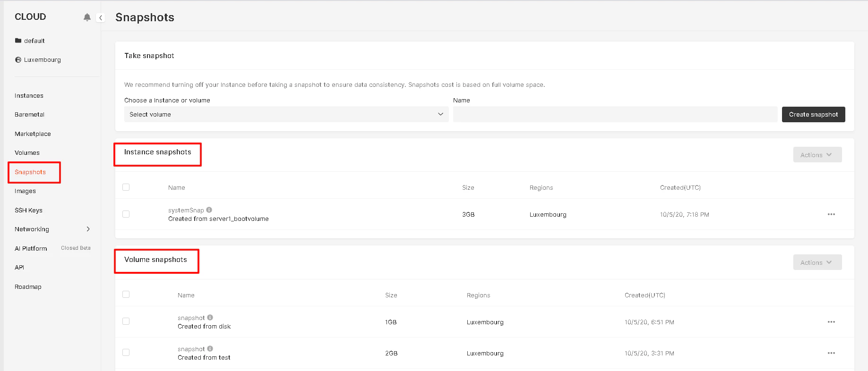Go to Volumes in the sidebar

point(27,152)
